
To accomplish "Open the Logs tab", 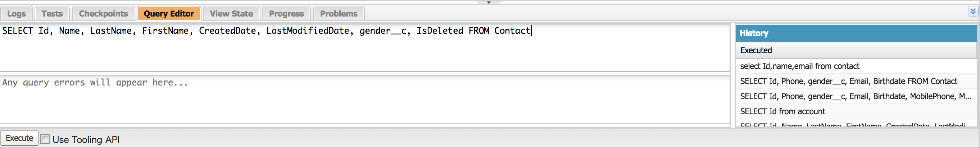I will click(x=16, y=14).
